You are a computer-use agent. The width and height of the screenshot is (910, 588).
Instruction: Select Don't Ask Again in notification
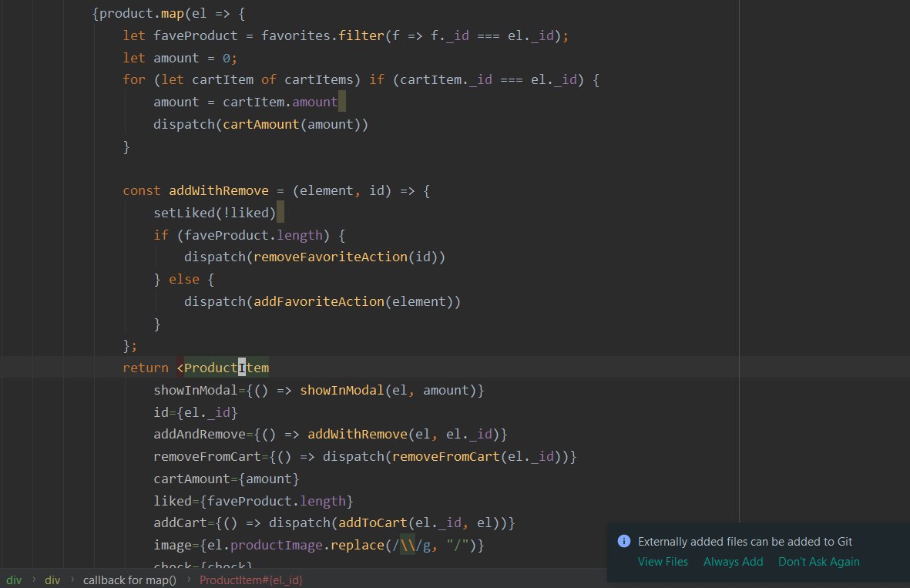818,562
